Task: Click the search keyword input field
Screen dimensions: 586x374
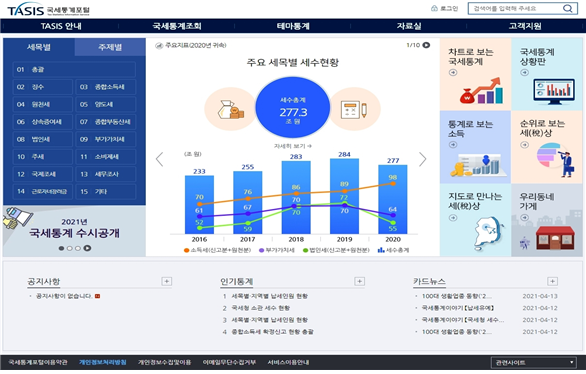Action: point(516,8)
